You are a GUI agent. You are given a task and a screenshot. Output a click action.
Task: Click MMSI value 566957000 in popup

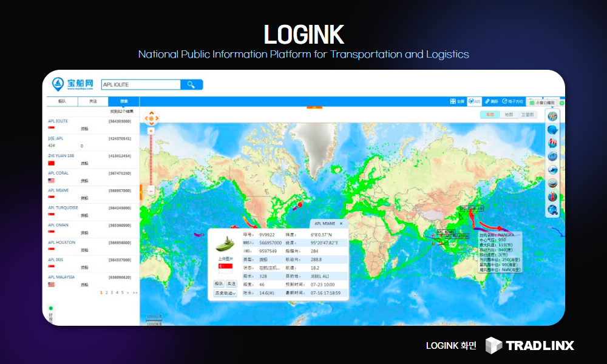pos(270,243)
